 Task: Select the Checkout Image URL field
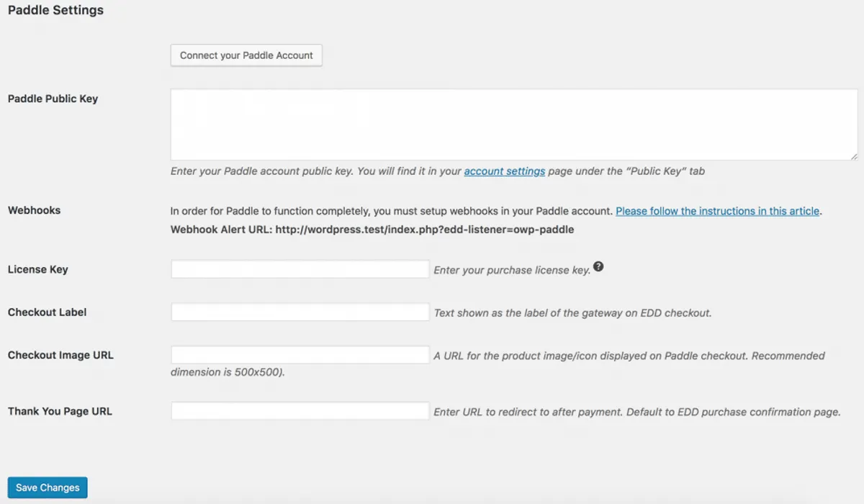tap(300, 355)
